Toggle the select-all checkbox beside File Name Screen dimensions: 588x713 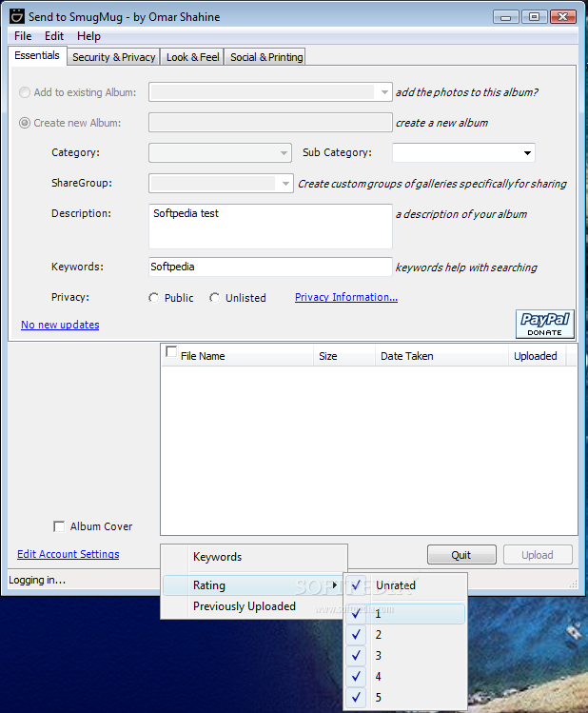(171, 351)
